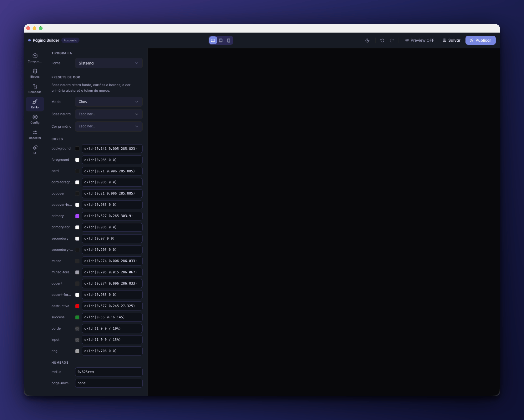This screenshot has width=524, height=420.
Task: Toggle Preview OFF button
Action: (x=419, y=40)
